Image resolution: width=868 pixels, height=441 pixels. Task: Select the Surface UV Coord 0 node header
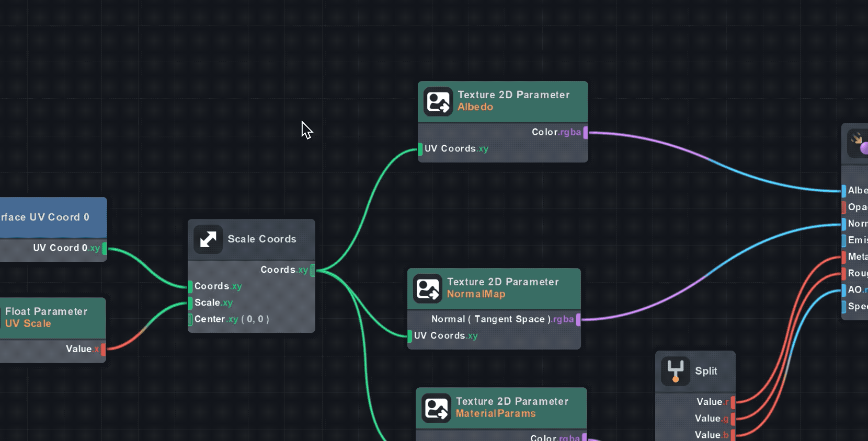(47, 217)
